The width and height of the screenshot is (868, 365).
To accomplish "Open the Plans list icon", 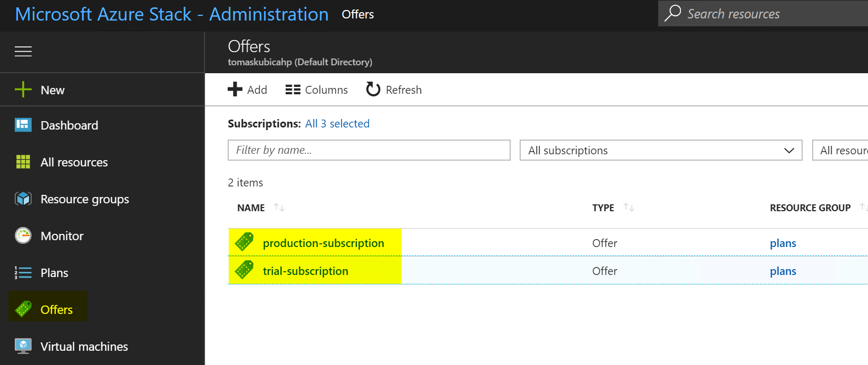I will [23, 272].
